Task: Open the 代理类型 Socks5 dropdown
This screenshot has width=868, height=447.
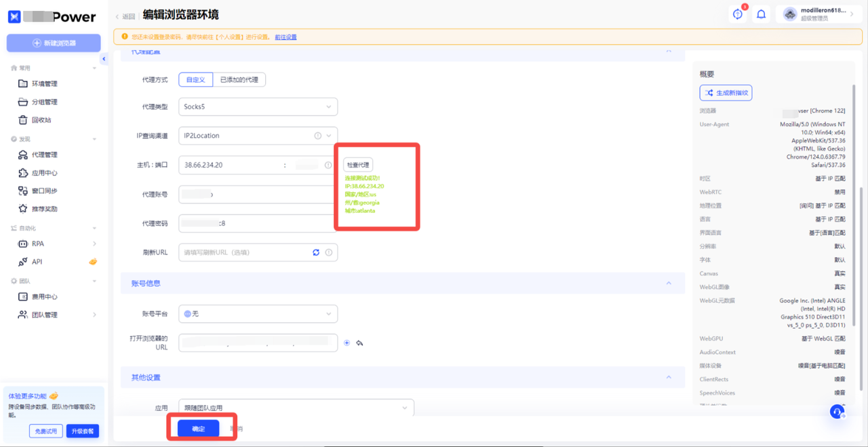Action: (258, 106)
